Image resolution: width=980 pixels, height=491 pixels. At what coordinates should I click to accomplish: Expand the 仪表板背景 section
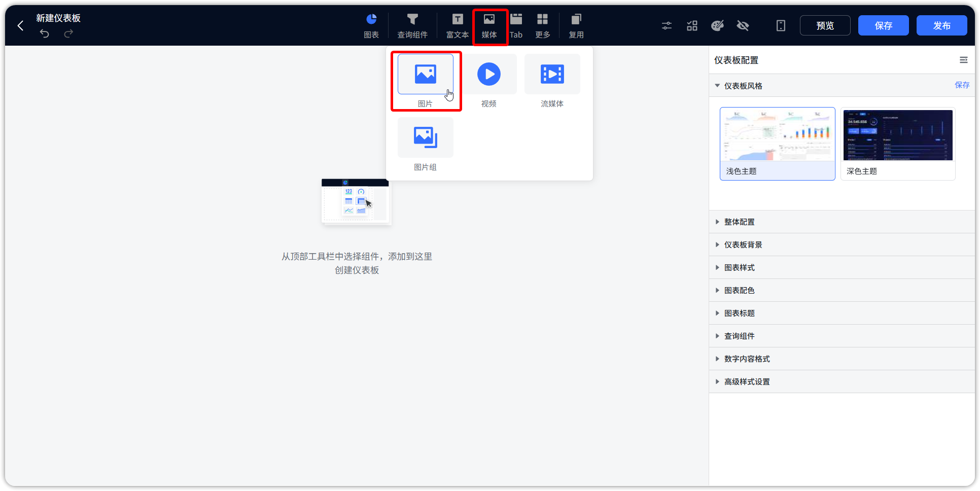842,244
